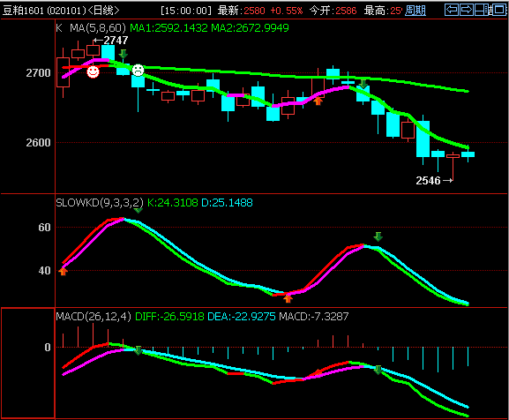Click the +0.55% change value
This screenshot has width=509, height=420.
click(287, 11)
